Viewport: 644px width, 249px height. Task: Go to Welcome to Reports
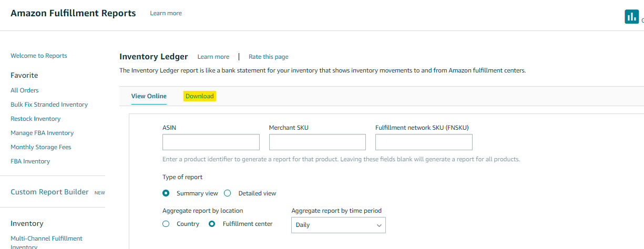[x=39, y=56]
